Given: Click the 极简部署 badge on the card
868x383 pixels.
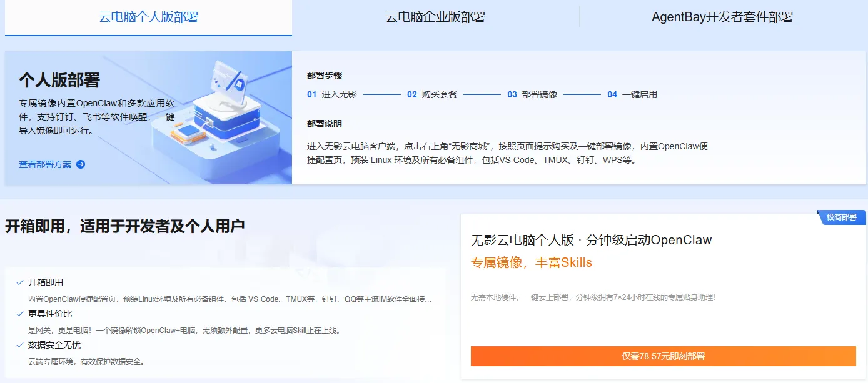Looking at the screenshot, I should [842, 217].
